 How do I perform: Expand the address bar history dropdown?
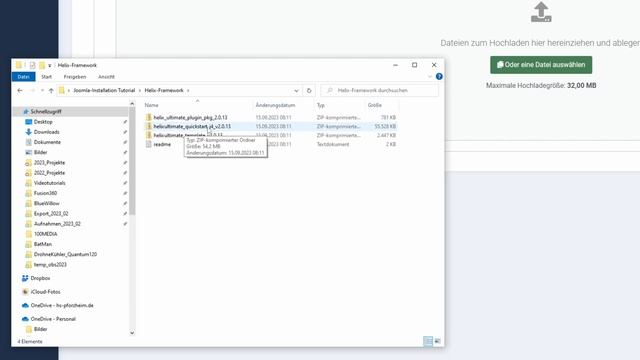(296, 91)
